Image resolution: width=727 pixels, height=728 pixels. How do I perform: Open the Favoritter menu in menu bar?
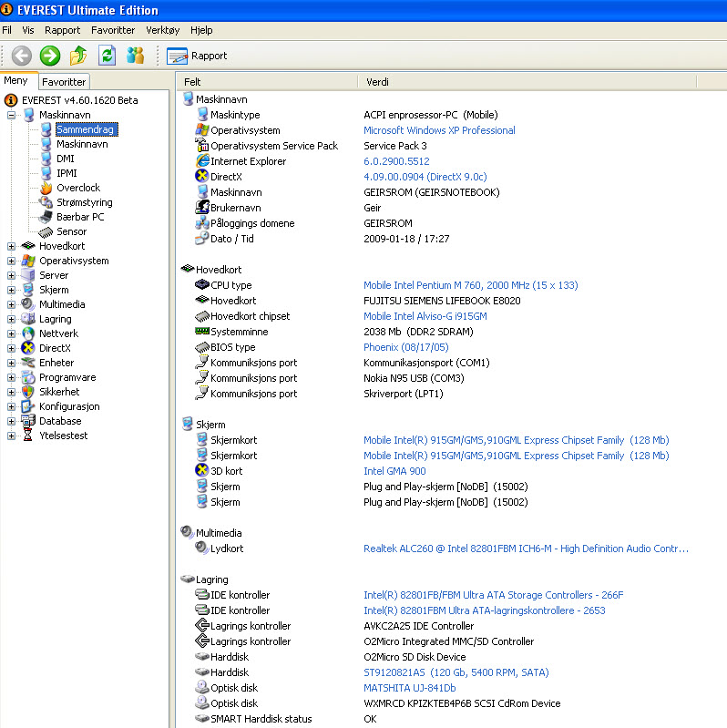(x=113, y=30)
